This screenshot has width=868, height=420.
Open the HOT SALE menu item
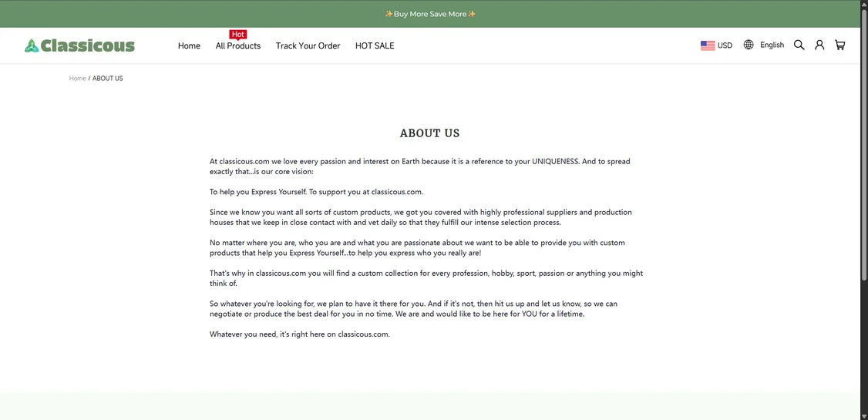click(x=375, y=46)
